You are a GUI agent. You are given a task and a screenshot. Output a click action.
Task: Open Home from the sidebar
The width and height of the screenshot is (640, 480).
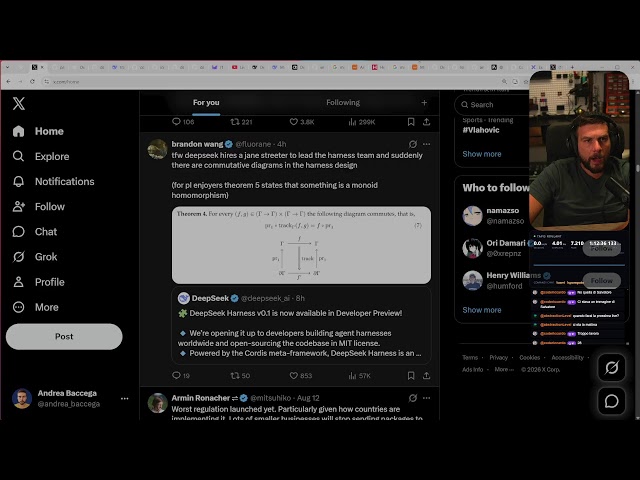click(x=38, y=131)
